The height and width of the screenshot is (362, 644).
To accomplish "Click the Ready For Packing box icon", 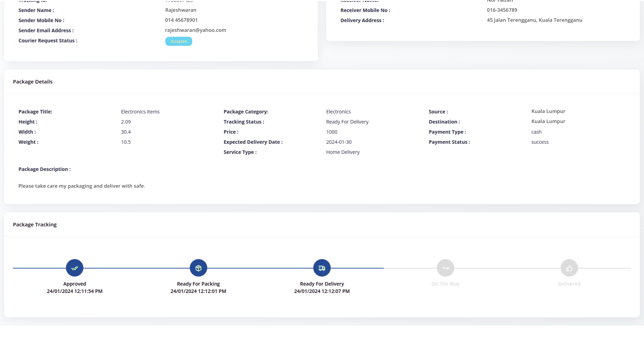I will (x=198, y=268).
